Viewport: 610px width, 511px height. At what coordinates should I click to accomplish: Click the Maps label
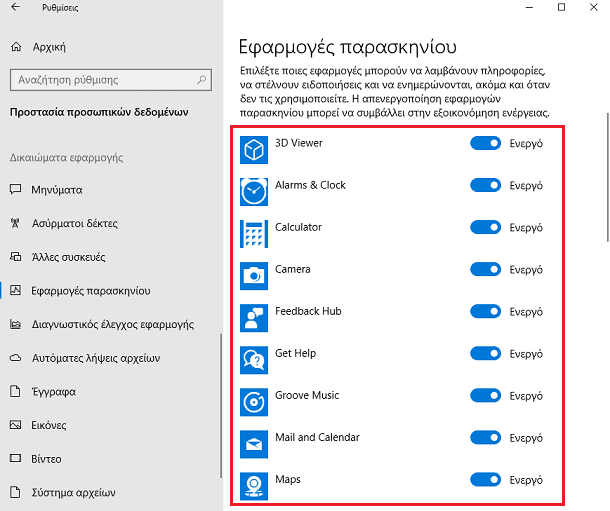[287, 479]
